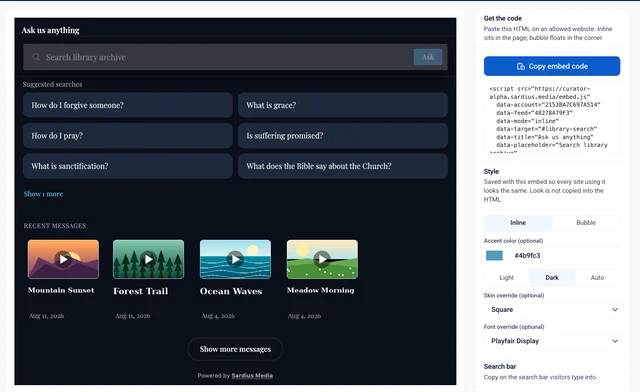Switch theme to Dark
640x392 pixels.
[x=552, y=278]
